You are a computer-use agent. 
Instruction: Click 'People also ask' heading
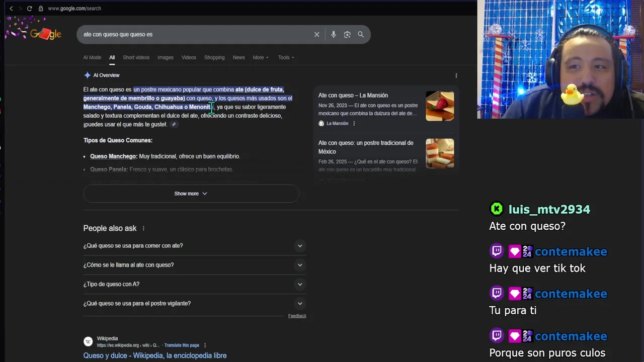(110, 228)
